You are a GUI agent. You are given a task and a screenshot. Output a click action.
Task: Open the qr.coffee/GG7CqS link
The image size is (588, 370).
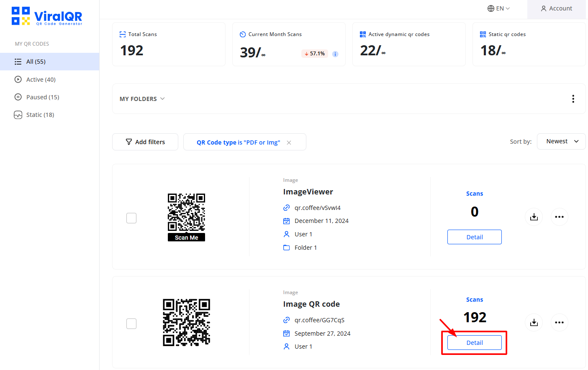(x=319, y=320)
